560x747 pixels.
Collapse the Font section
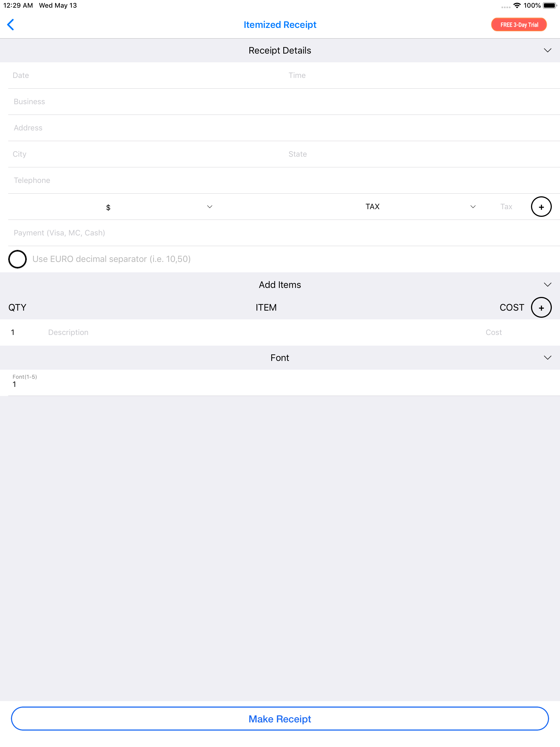[547, 358]
